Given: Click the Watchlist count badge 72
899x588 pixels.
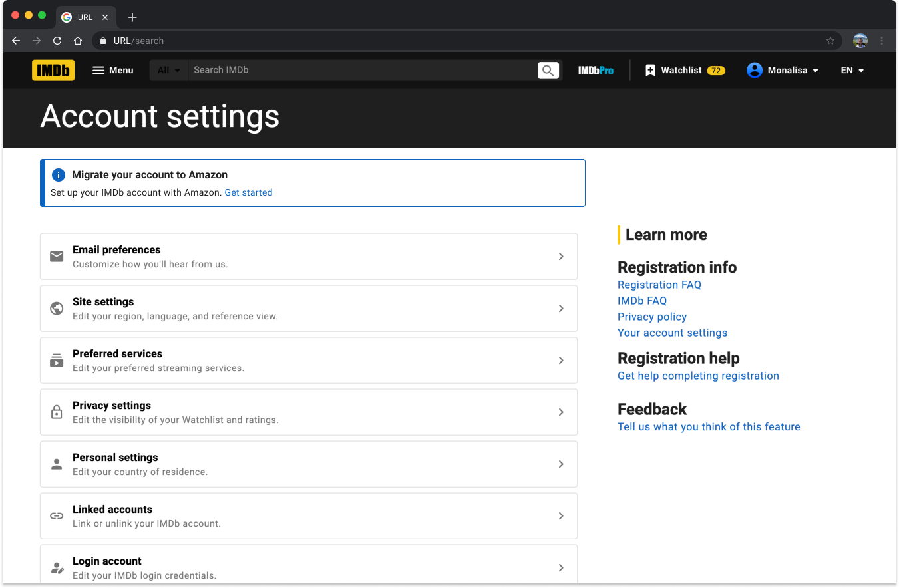Looking at the screenshot, I should point(716,71).
